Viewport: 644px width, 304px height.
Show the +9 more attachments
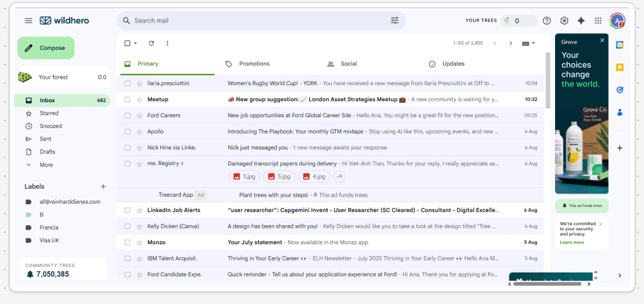click(x=339, y=177)
